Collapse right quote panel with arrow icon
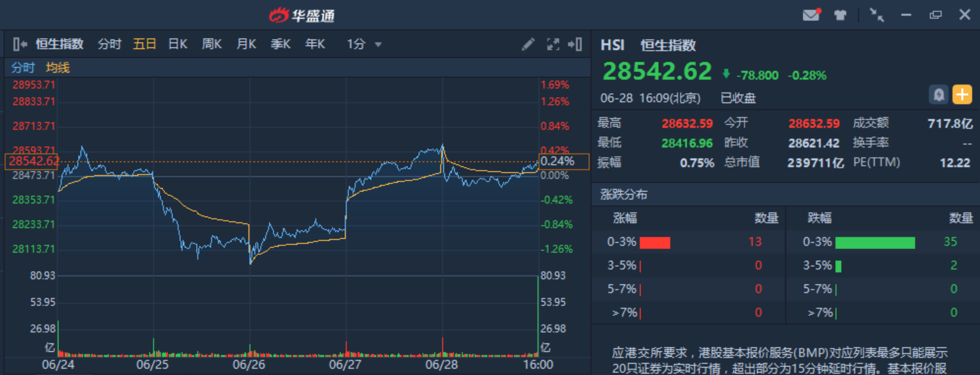980x375 pixels. click(575, 45)
